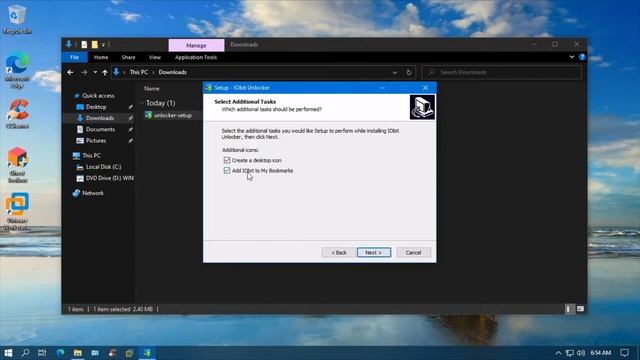This screenshot has width=640, height=360.
Task: Open Local Disk (C:) in navigation pane
Action: [103, 167]
